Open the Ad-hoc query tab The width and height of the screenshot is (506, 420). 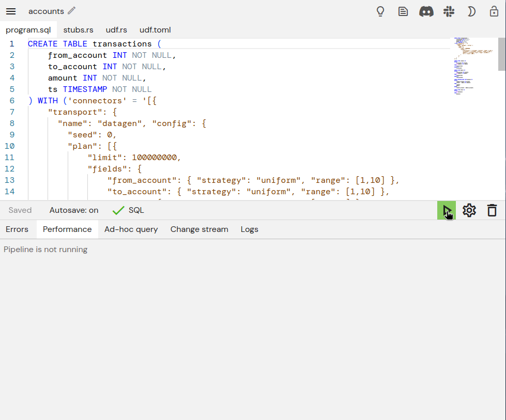131,229
